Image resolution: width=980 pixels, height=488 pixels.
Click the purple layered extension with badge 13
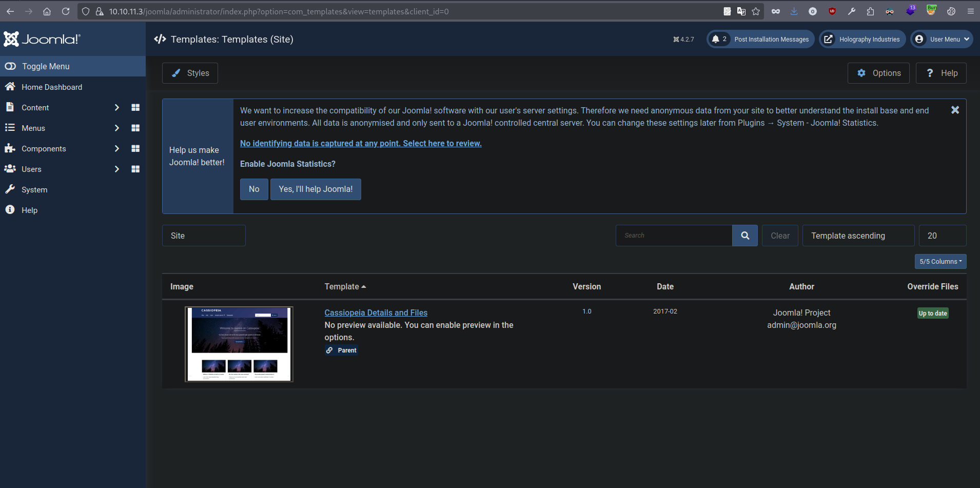(911, 10)
